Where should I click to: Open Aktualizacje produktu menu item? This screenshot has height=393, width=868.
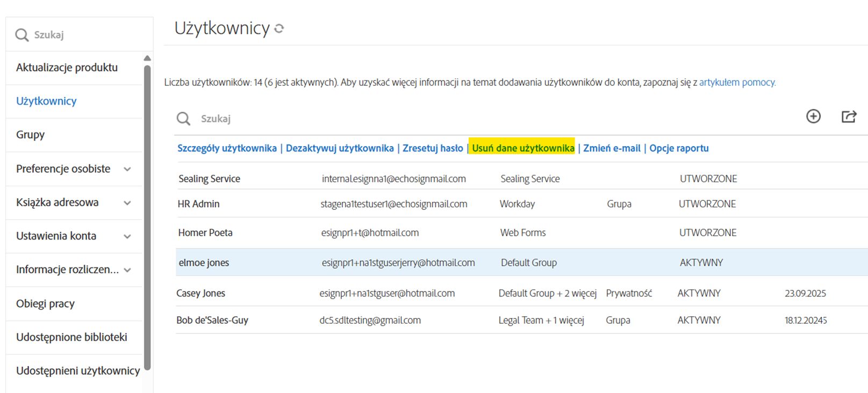[67, 68]
